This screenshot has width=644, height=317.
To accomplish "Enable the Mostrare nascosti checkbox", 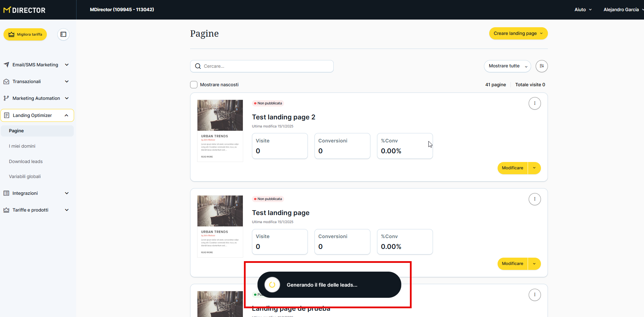I will [194, 85].
